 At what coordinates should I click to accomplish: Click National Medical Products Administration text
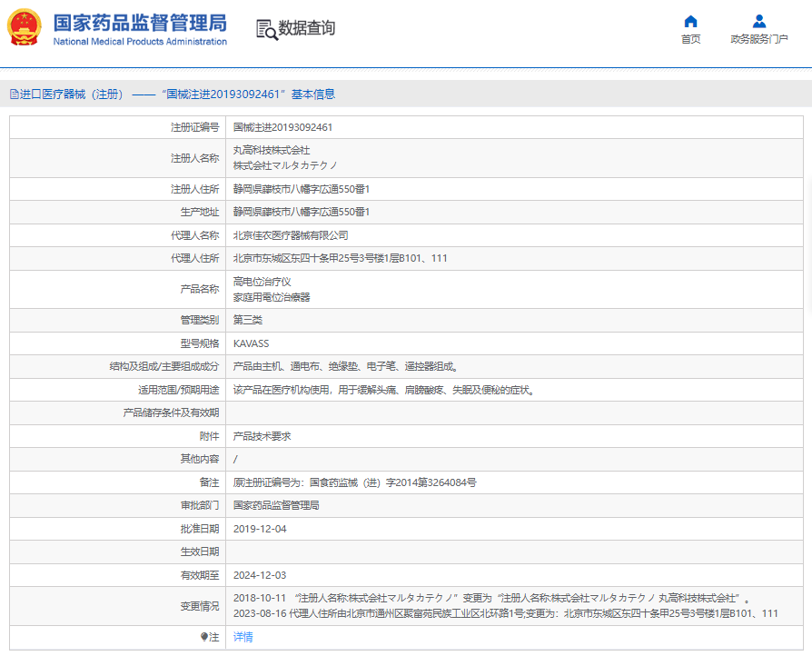(140, 42)
